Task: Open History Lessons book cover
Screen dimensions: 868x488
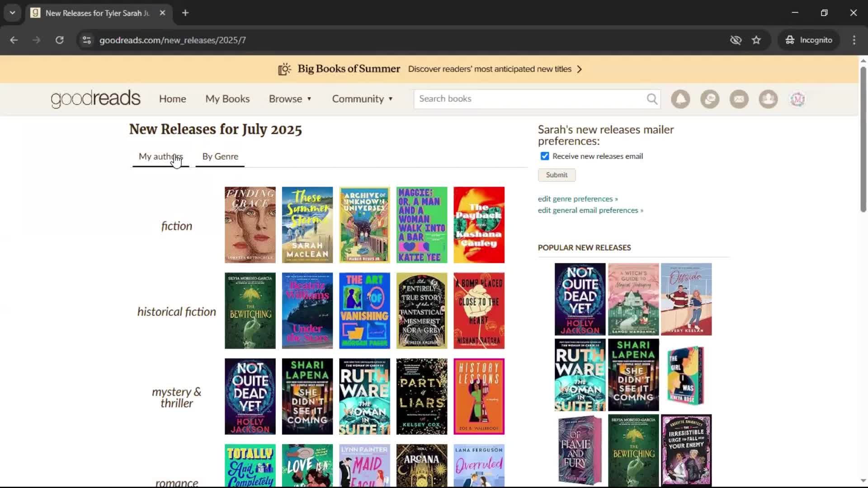Action: coord(479,397)
